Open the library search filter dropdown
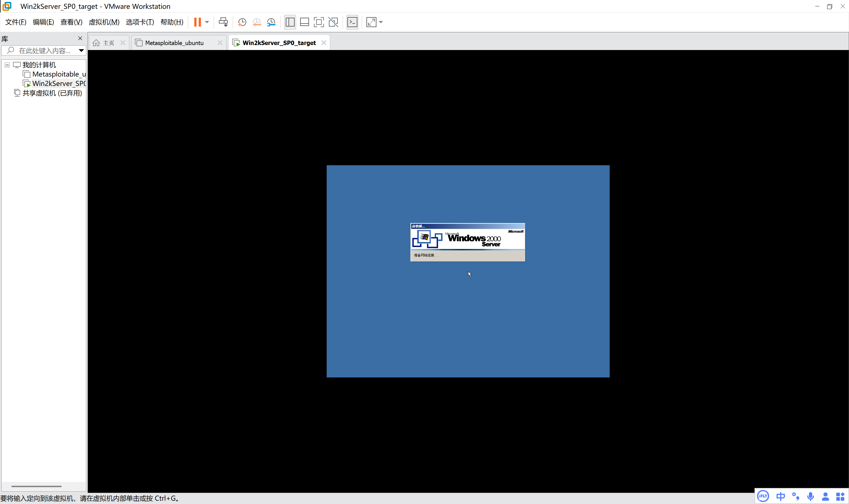849x504 pixels. [81, 51]
